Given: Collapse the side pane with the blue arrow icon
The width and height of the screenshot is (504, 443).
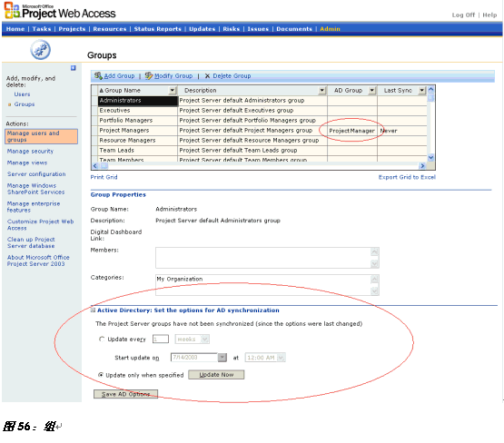Looking at the screenshot, I should 74,68.
